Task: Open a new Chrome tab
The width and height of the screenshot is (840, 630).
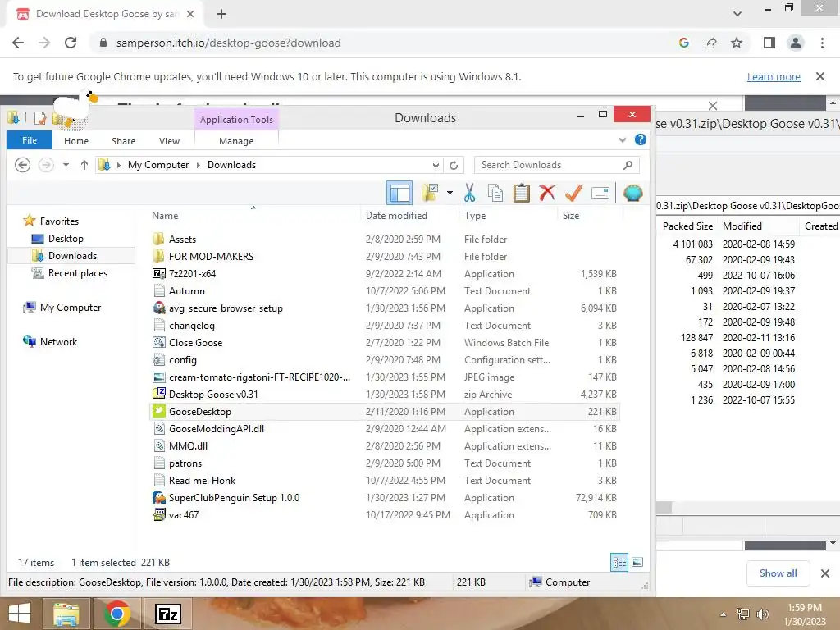Action: tap(221, 14)
